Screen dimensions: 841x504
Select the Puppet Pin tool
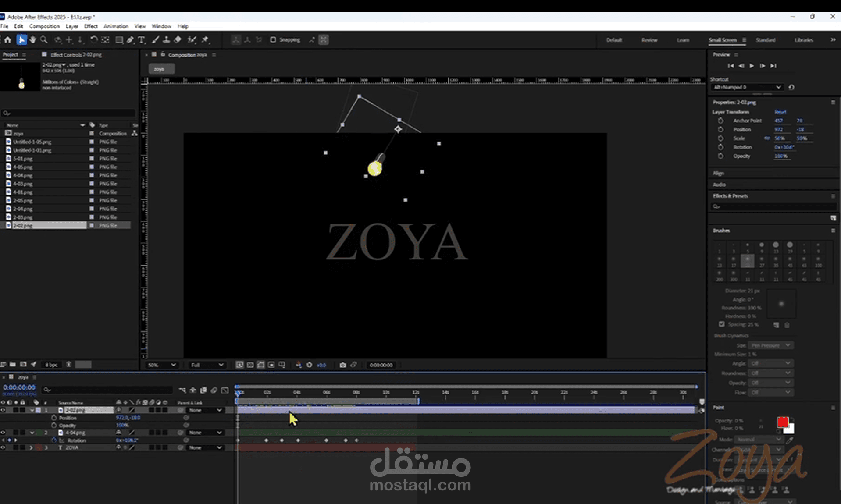click(205, 40)
